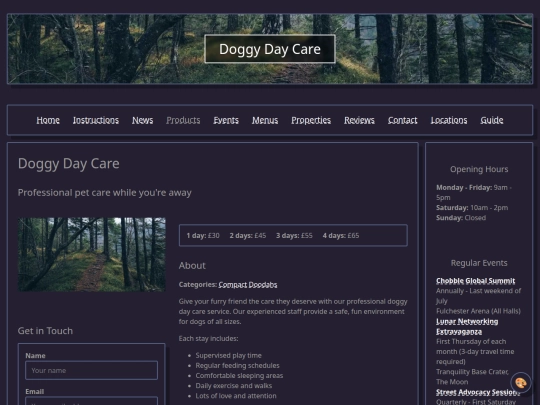This screenshot has height=405, width=540.
Task: Focus the Name input field
Action: (x=92, y=371)
